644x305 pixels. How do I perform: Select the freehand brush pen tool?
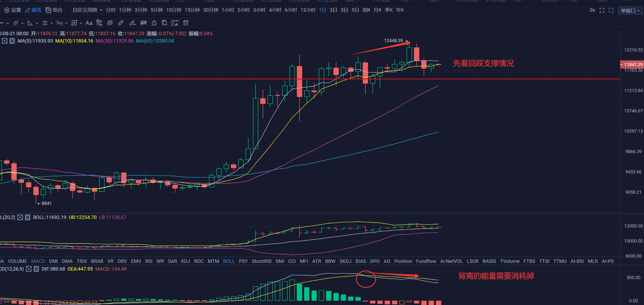(132, 23)
